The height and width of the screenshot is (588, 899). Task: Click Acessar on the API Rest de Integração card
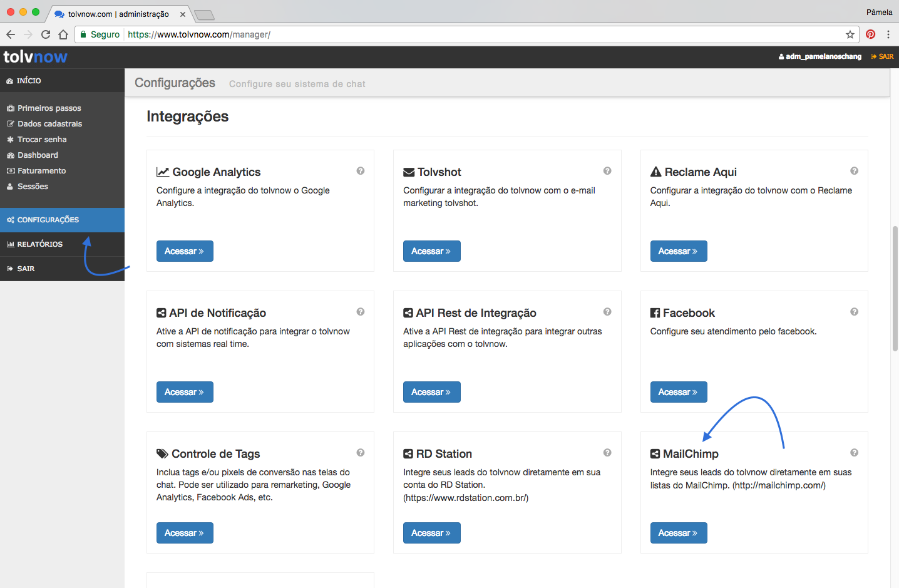[431, 392]
